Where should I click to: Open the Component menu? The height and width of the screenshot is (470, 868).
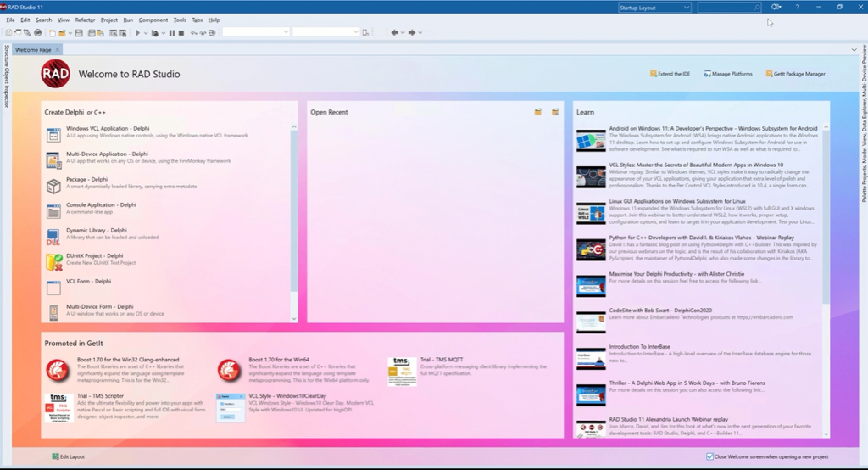coord(153,20)
